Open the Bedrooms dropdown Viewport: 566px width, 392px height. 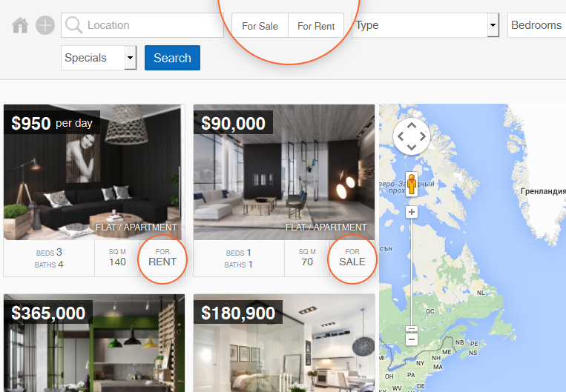(x=537, y=25)
